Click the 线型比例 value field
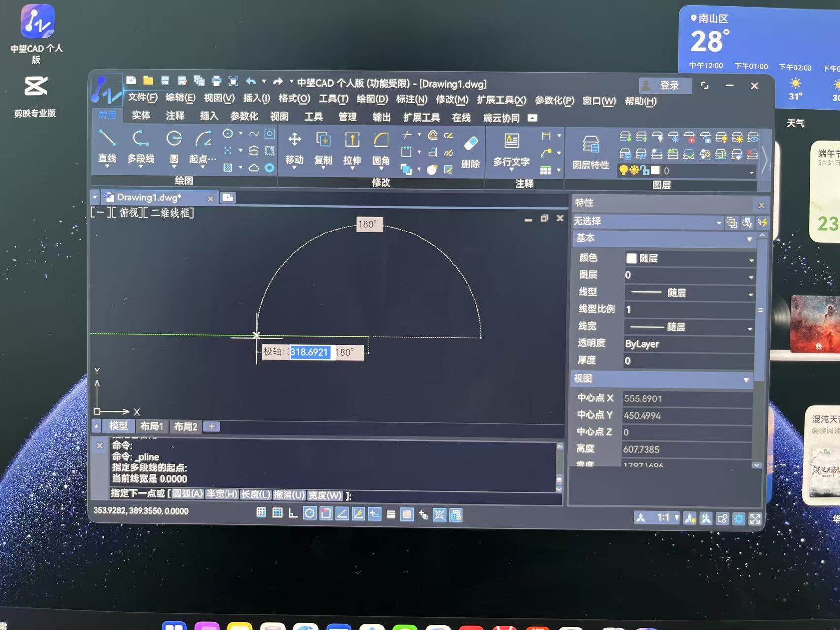Viewport: 840px width, 630px height. click(x=689, y=310)
